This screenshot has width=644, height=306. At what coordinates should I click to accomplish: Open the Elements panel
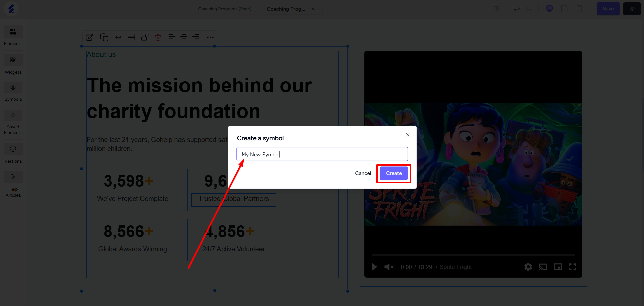click(13, 36)
